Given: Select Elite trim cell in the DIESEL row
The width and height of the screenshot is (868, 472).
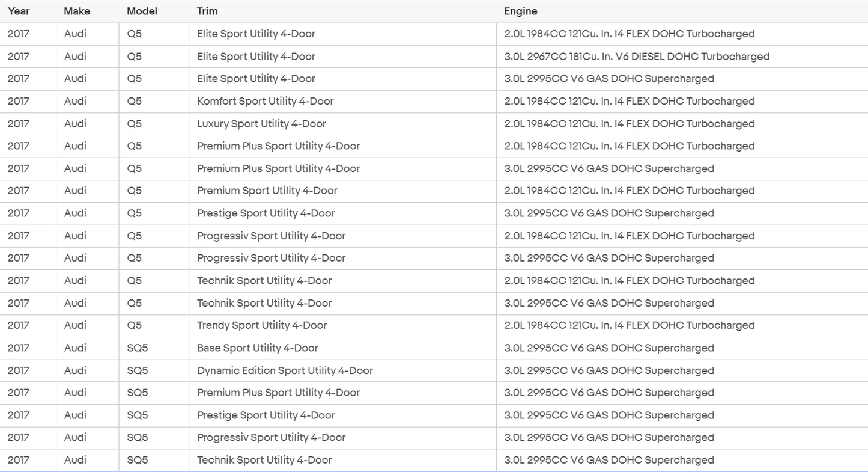Looking at the screenshot, I should 343,57.
